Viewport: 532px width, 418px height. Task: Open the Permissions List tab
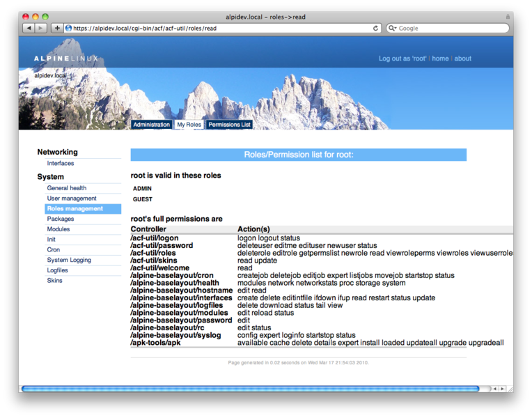[x=229, y=125]
